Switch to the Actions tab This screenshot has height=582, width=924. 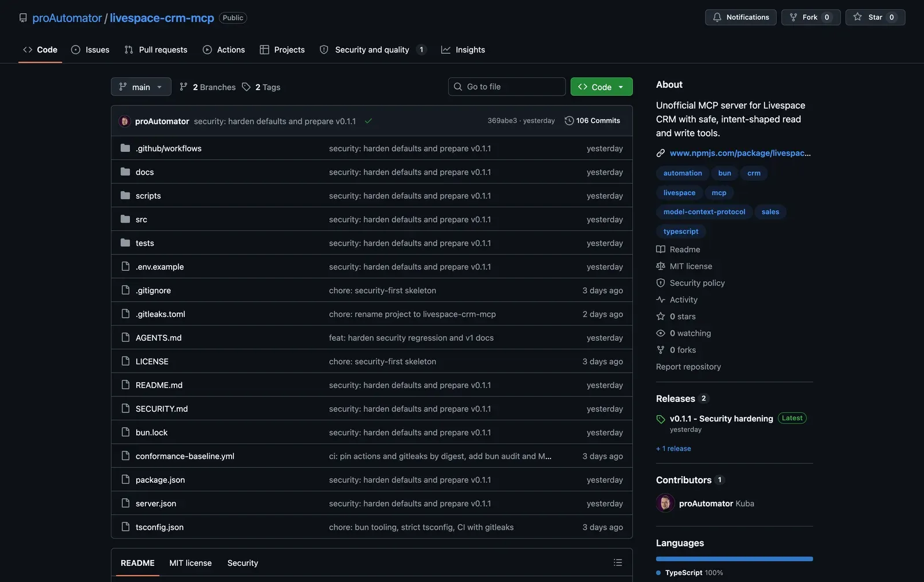pyautogui.click(x=223, y=50)
